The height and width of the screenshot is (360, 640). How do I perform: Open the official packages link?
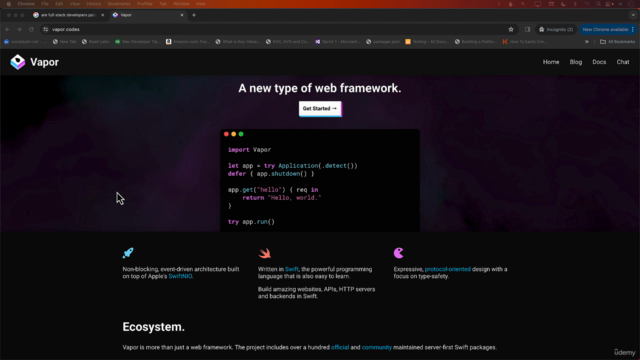point(340,347)
